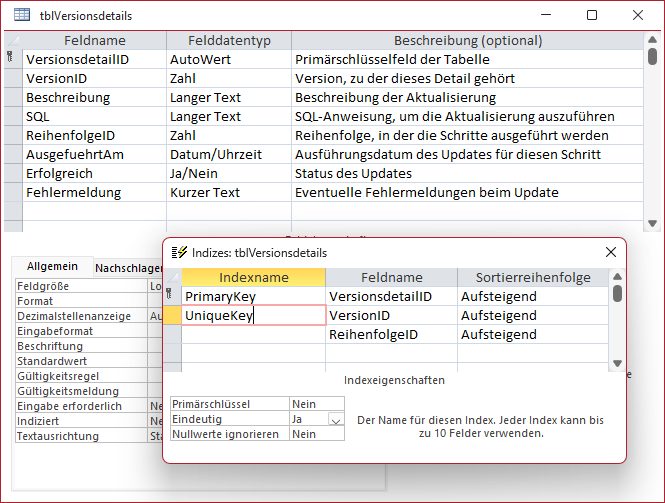Image resolution: width=665 pixels, height=503 pixels.
Task: Click the Nullwerte ignorieren value Nein
Action: click(x=316, y=434)
